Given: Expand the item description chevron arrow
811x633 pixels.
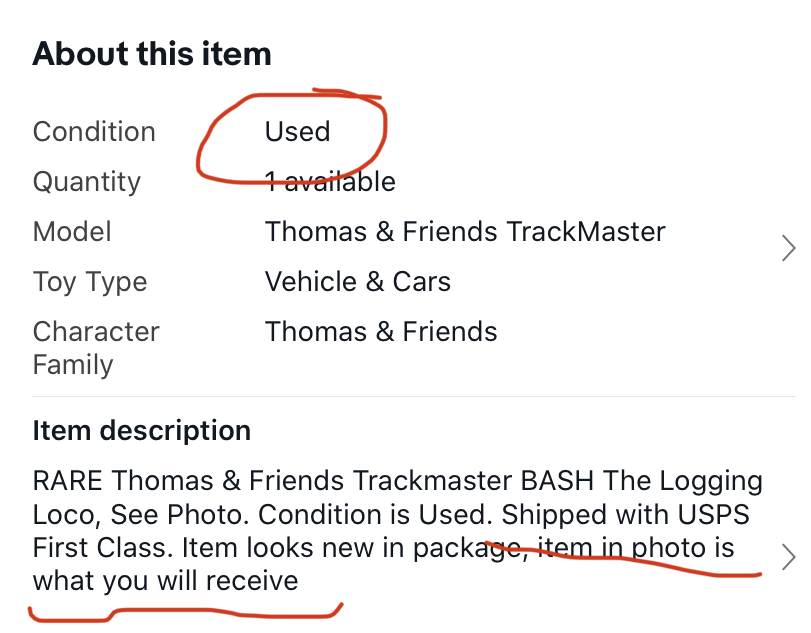Looking at the screenshot, I should [788, 557].
